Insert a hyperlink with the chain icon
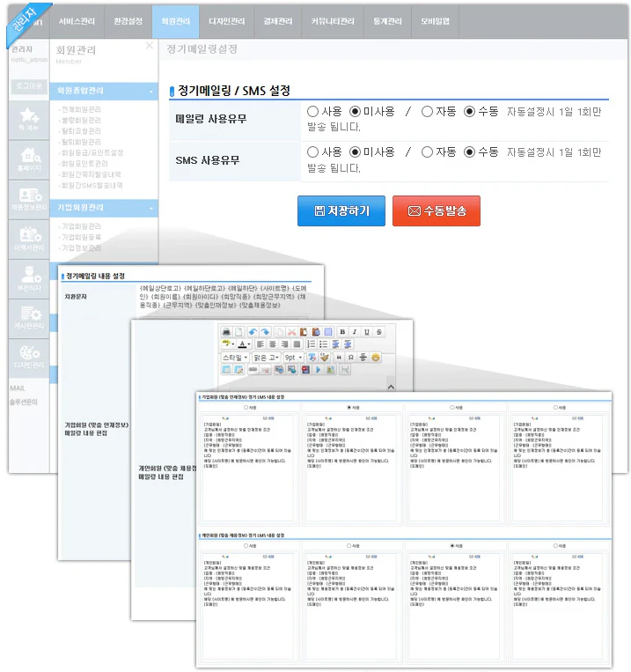This screenshot has height=672, width=631. coord(253,369)
